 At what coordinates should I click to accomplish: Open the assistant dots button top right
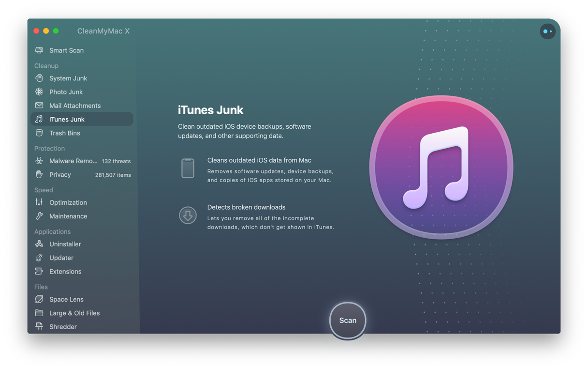(x=547, y=31)
